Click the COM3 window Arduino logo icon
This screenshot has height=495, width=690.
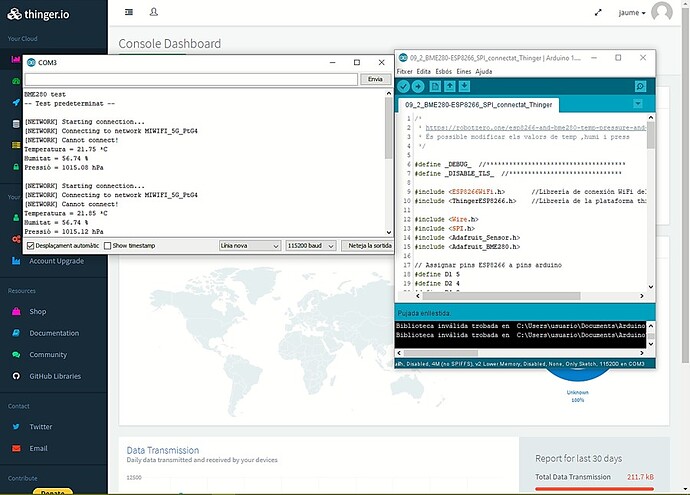pos(31,62)
